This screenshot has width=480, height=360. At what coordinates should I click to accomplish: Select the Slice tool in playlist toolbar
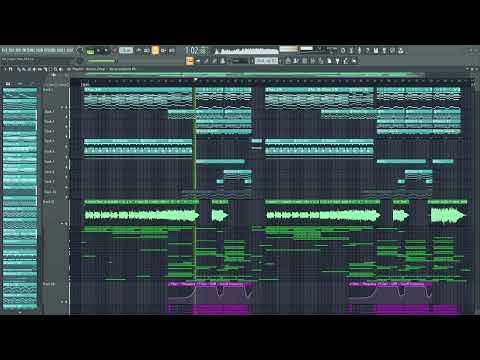45,69
